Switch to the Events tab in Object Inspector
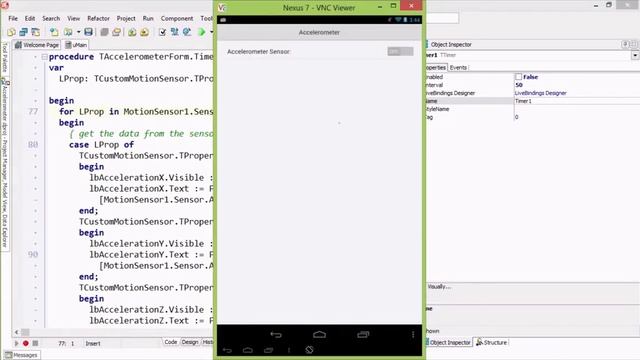Viewport: 640px width, 360px height. (x=458, y=68)
